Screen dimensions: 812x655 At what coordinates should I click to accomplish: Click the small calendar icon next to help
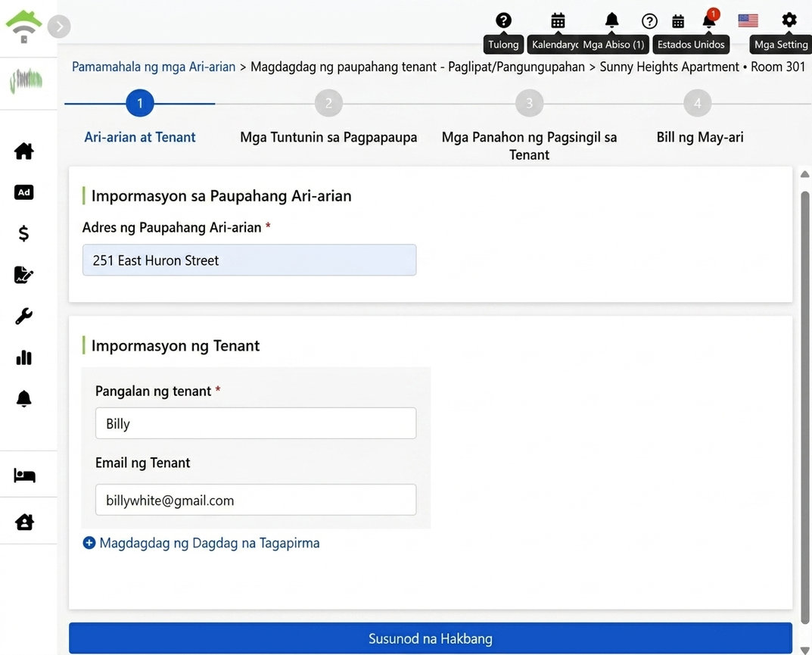click(x=678, y=21)
